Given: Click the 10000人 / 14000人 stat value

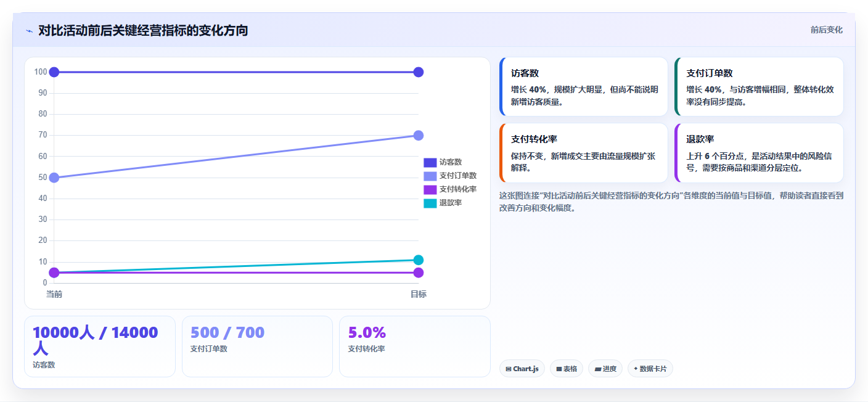Looking at the screenshot, I should pyautogui.click(x=96, y=340).
